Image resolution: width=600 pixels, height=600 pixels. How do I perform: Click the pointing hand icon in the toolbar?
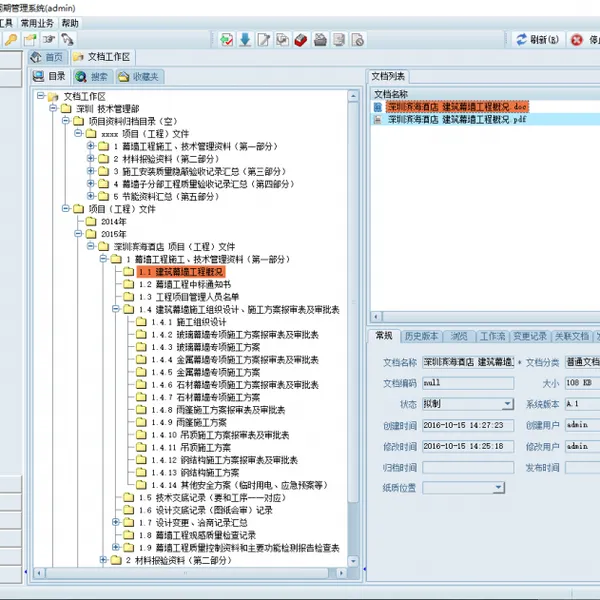coord(49,39)
